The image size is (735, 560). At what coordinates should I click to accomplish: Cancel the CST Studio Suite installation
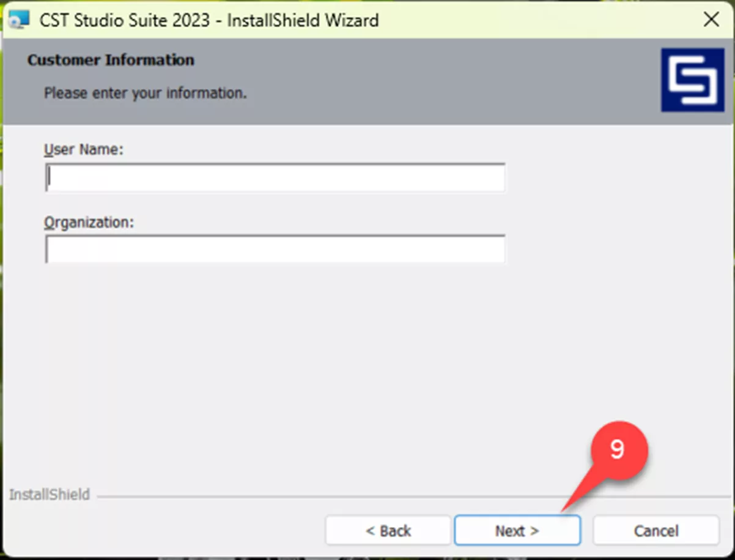[654, 531]
